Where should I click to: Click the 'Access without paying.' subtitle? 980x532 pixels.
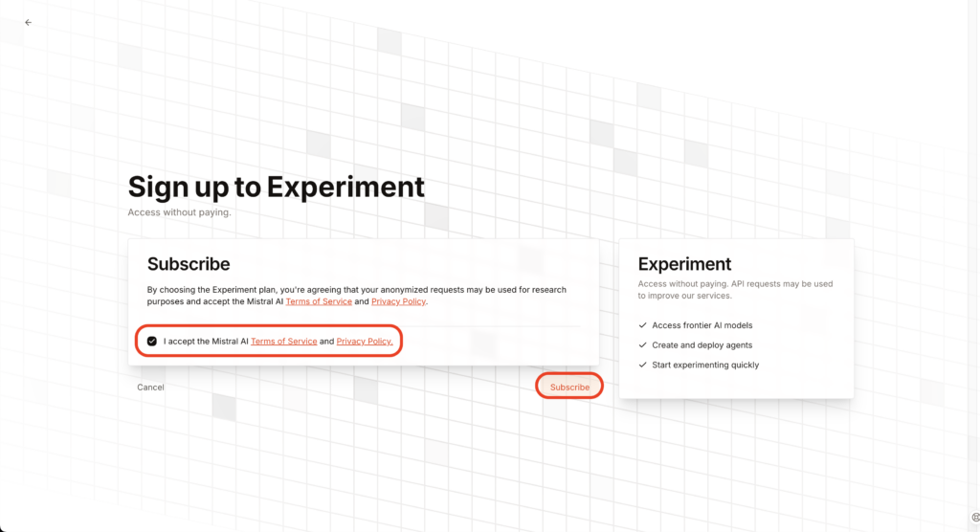point(179,212)
